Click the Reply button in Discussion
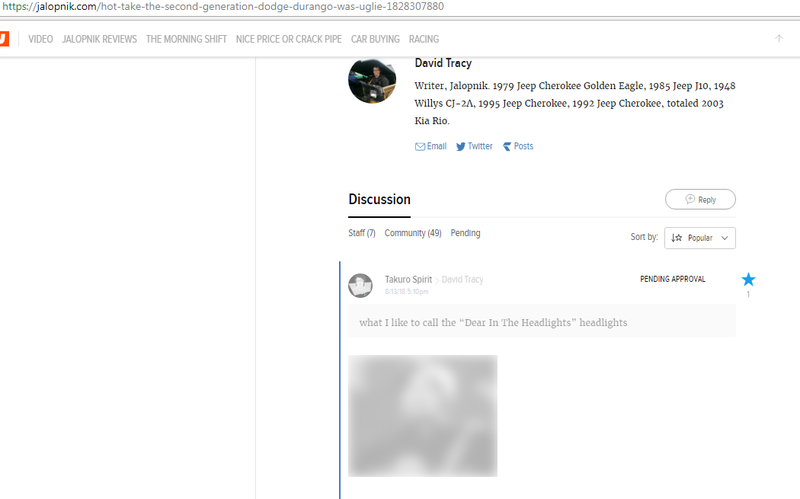The width and height of the screenshot is (800, 499). click(700, 199)
